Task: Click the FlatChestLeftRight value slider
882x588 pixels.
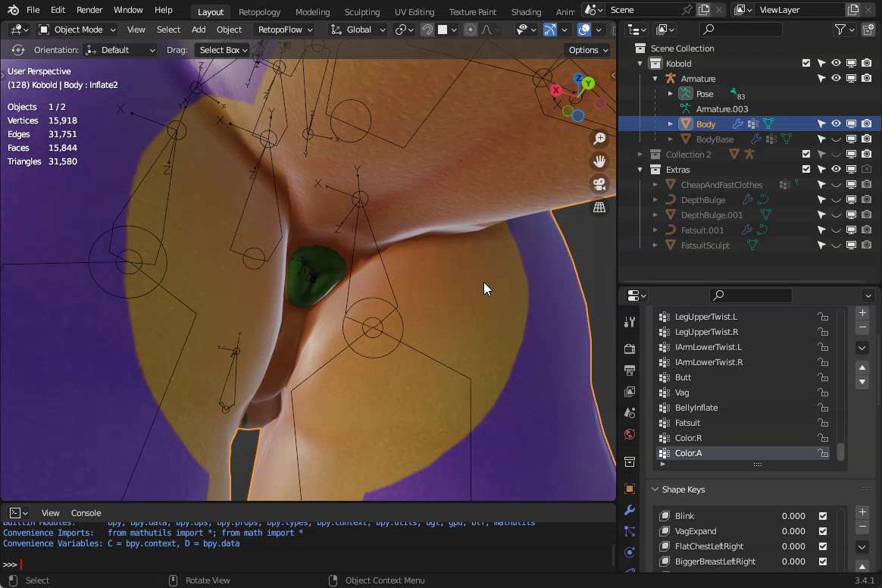Action: 793,546
